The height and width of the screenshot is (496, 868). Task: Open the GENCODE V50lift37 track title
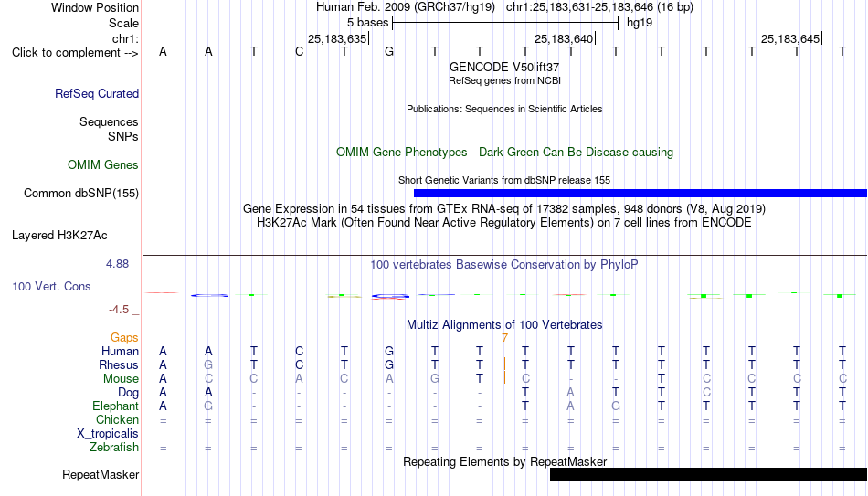point(504,67)
